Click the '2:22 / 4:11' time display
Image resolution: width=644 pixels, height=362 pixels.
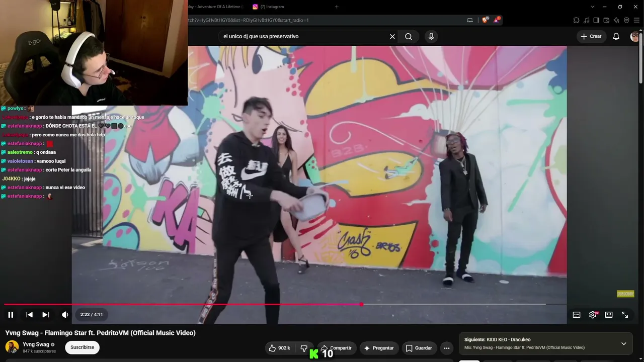tap(92, 315)
